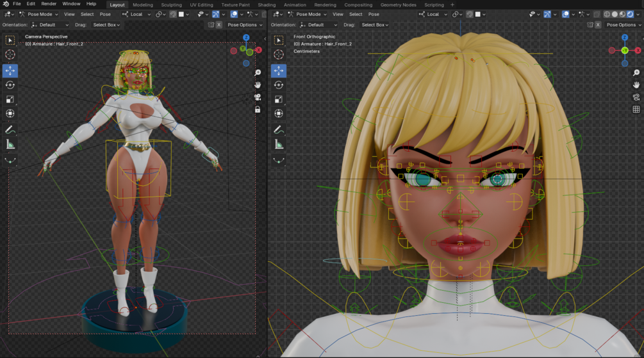Open the Edit menu
Viewport: 644px width, 358px height.
(x=31, y=4)
